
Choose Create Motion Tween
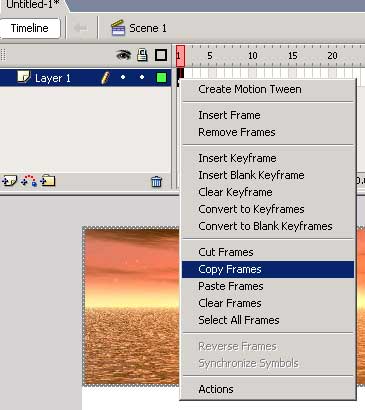coord(268,89)
